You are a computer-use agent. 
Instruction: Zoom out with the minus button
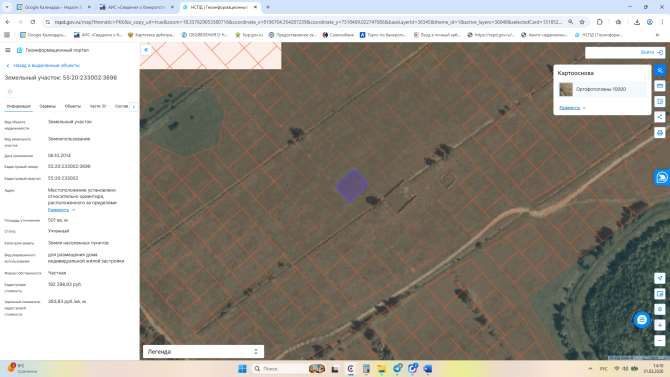coord(660,341)
